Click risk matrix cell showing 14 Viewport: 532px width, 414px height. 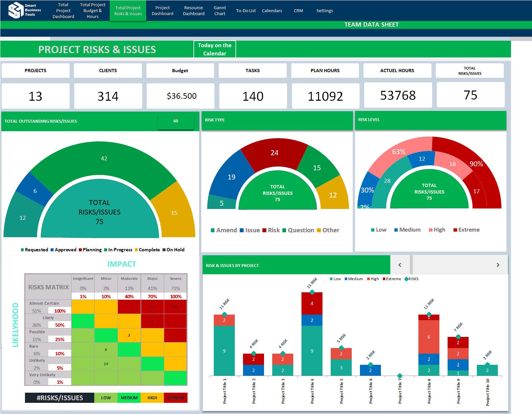pyautogui.click(x=106, y=364)
